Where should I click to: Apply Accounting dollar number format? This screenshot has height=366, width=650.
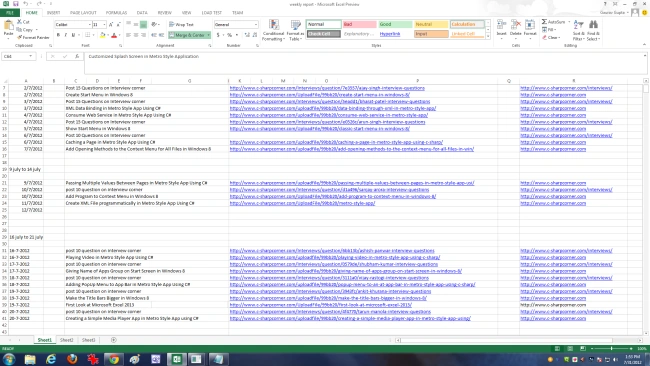click(x=218, y=35)
